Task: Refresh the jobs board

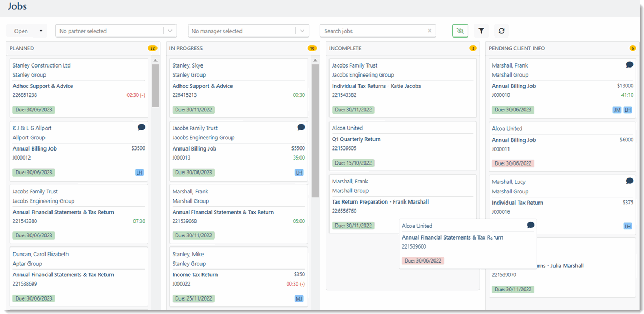Action: 501,31
